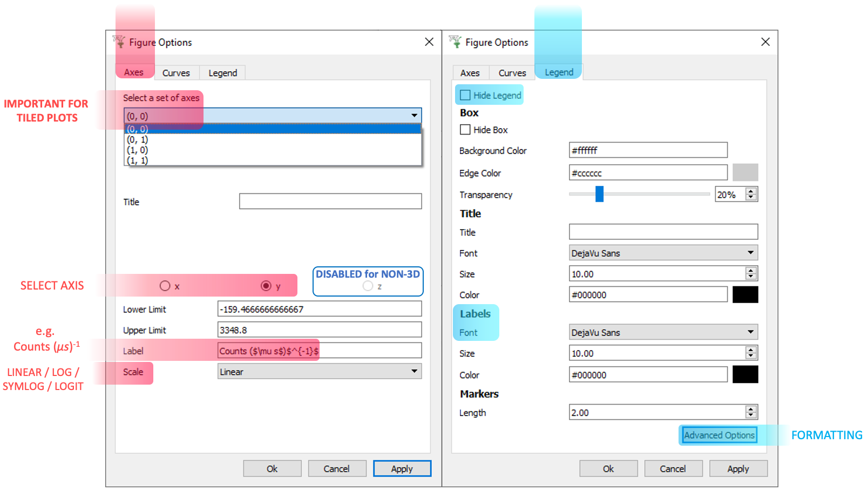Enable the Hide Legend checkbox
Screen dimensions: 868x497
465,94
